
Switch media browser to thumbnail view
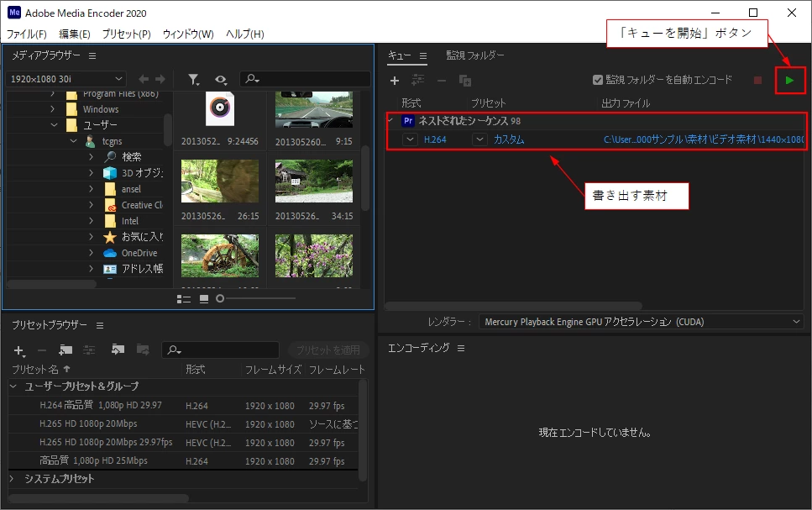tap(204, 299)
